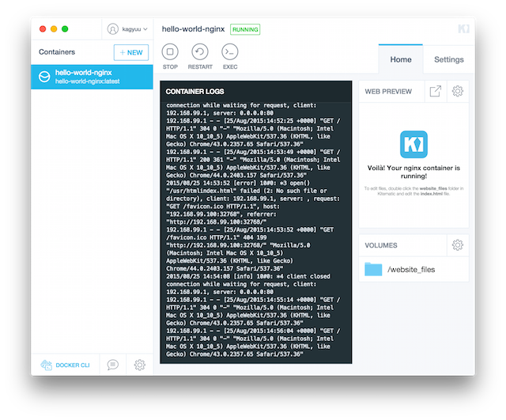Viewport: 506px width, 420px height.
Task: Click the RUNNING status badge
Action: point(245,29)
